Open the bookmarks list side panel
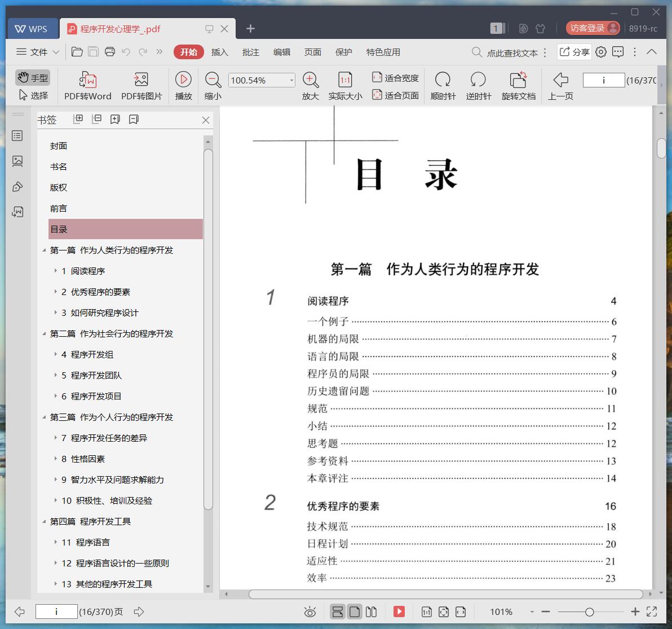Image resolution: width=672 pixels, height=629 pixels. point(17,136)
